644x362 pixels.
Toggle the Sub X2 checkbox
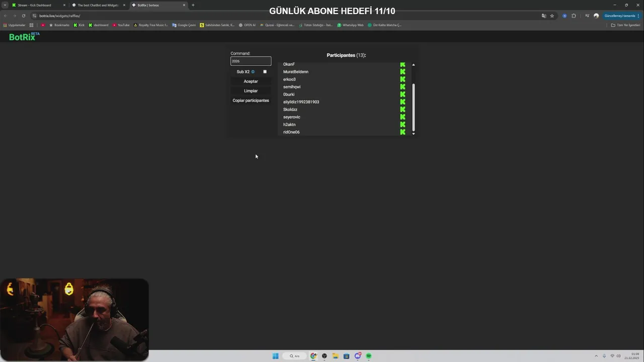265,72
